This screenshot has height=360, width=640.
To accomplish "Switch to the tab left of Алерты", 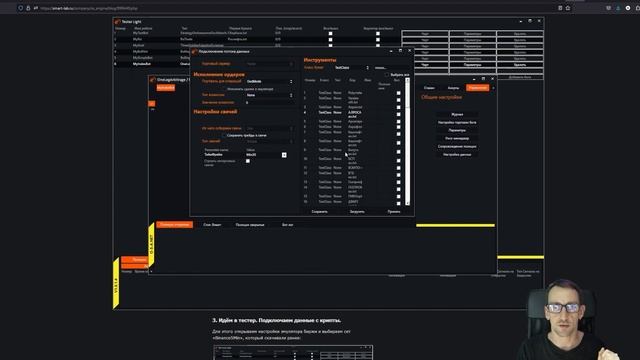I will pos(429,88).
